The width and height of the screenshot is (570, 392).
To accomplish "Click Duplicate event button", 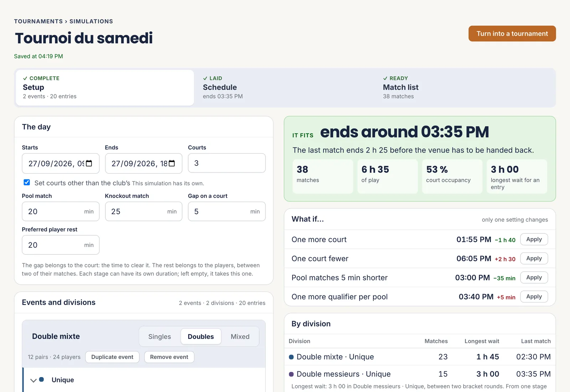I will (x=112, y=357).
